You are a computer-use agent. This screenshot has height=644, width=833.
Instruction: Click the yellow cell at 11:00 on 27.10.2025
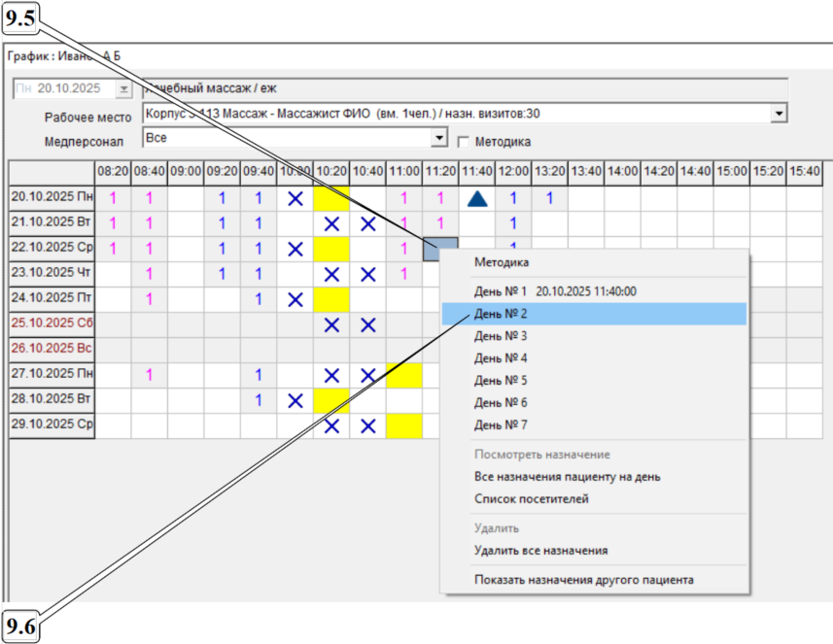[404, 375]
